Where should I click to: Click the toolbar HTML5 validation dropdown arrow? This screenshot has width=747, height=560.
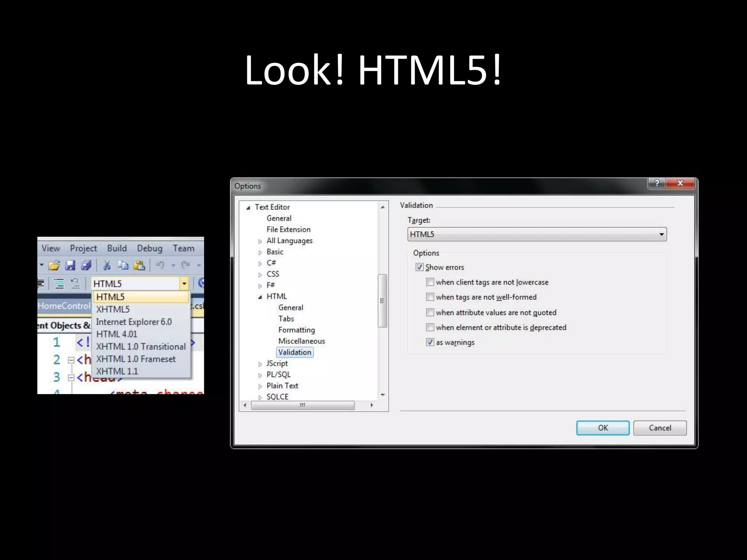184,283
